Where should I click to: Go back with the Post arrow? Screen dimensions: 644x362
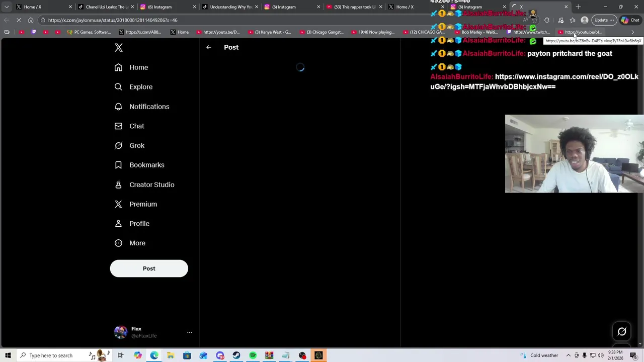pos(209,47)
